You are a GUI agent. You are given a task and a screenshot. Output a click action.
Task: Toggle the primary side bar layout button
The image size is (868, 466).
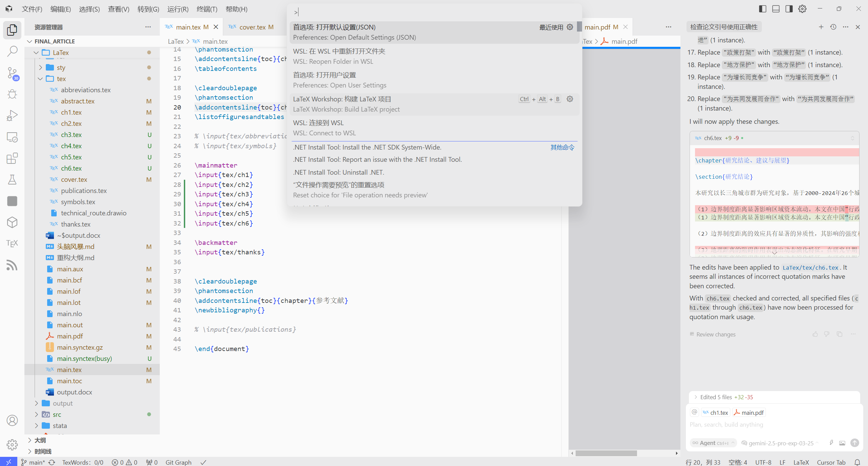click(x=763, y=9)
